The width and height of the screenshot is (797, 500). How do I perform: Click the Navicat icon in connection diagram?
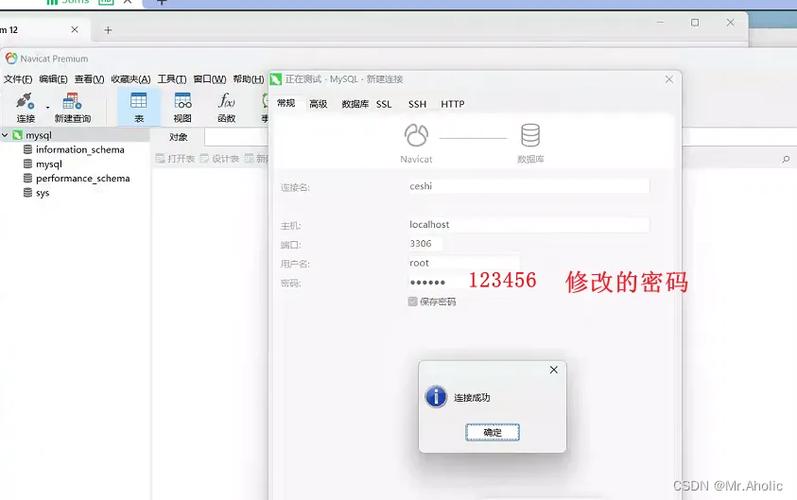click(416, 136)
